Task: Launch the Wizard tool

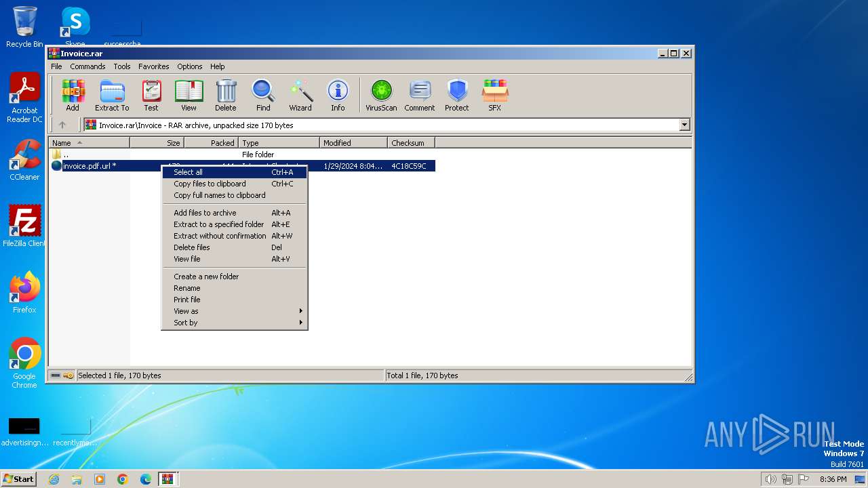Action: 300,95
